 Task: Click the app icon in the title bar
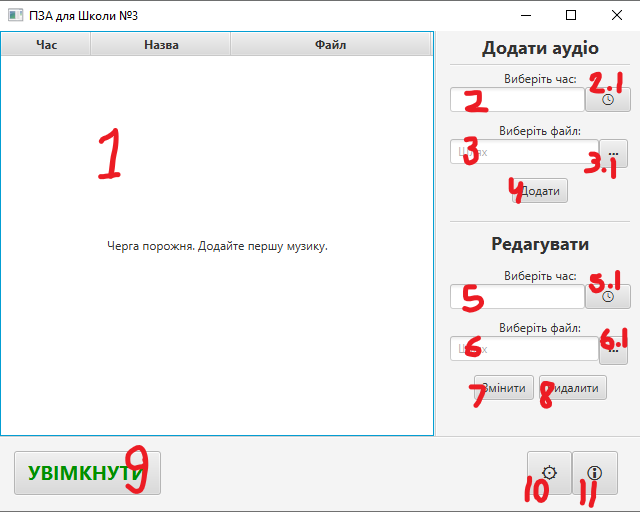click(x=15, y=15)
